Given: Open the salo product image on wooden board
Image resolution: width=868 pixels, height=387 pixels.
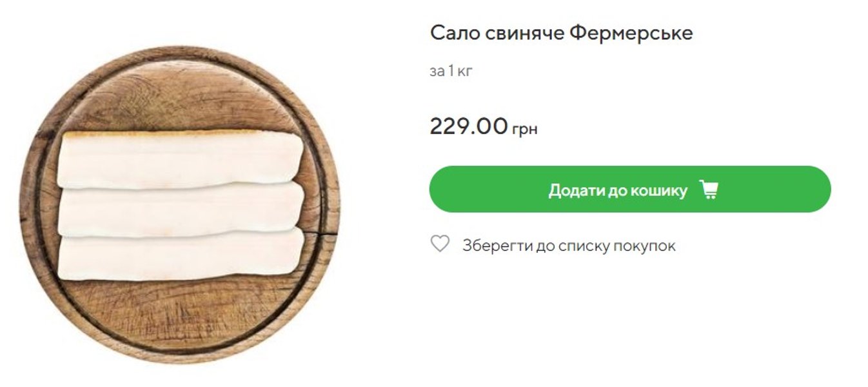Looking at the screenshot, I should 179,205.
